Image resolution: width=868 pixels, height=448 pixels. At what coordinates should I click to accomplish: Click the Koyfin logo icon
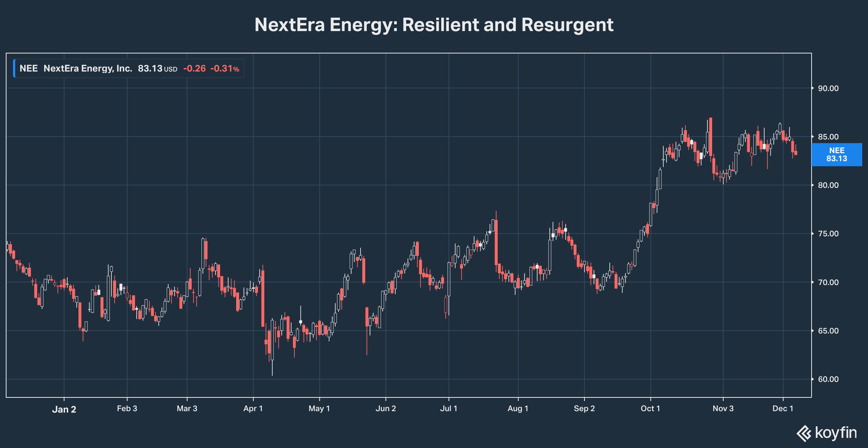click(804, 433)
